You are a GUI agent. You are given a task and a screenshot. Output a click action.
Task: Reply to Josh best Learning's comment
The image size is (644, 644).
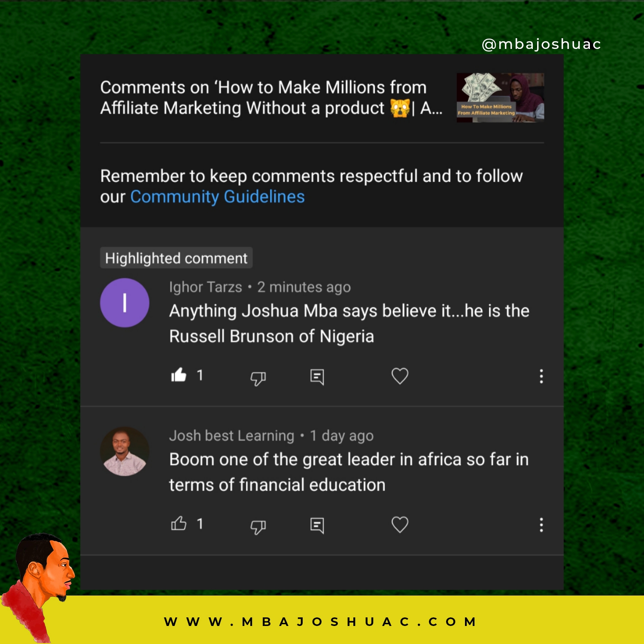317,526
